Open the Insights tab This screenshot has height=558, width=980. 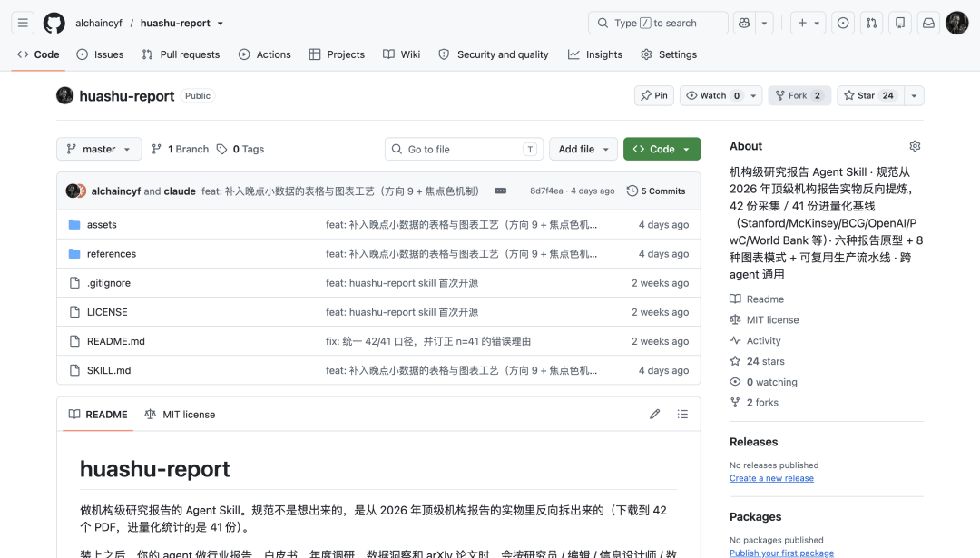pyautogui.click(x=595, y=54)
